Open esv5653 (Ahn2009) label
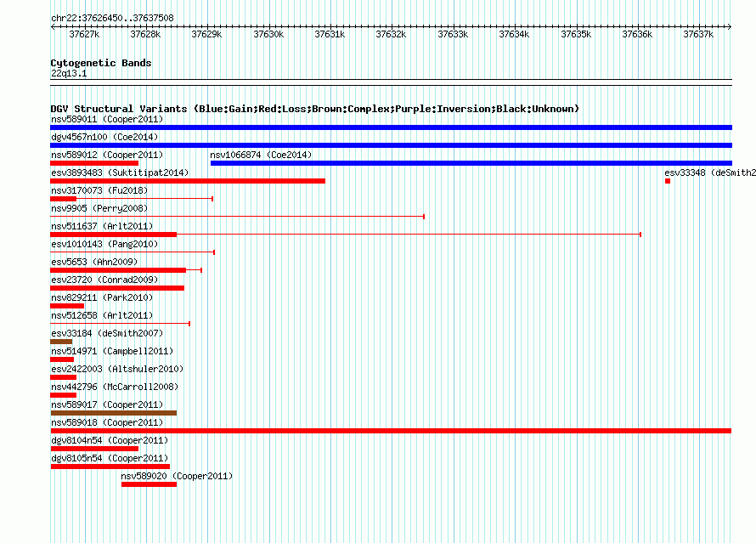Image resolution: width=756 pixels, height=543 pixels. (x=94, y=262)
